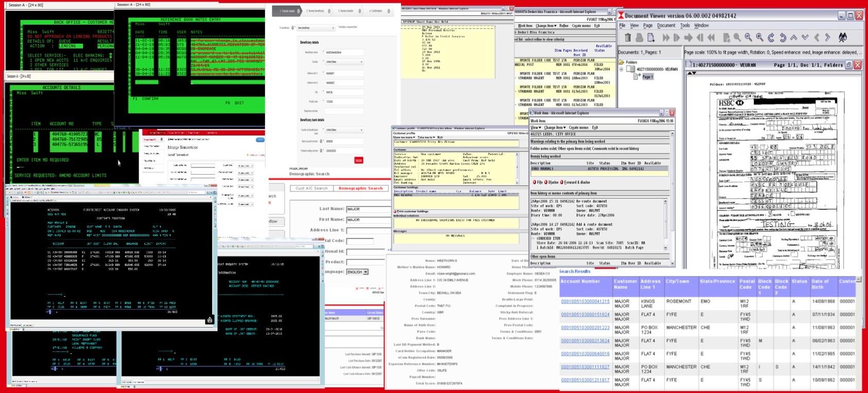Collapse the 40271500000000- VEURMN tree node
The width and height of the screenshot is (868, 393).
pyautogui.click(x=621, y=70)
